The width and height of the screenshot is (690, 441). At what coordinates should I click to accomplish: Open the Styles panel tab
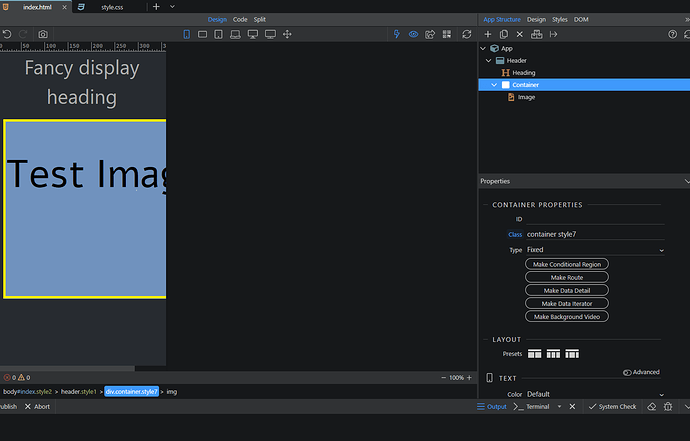560,19
